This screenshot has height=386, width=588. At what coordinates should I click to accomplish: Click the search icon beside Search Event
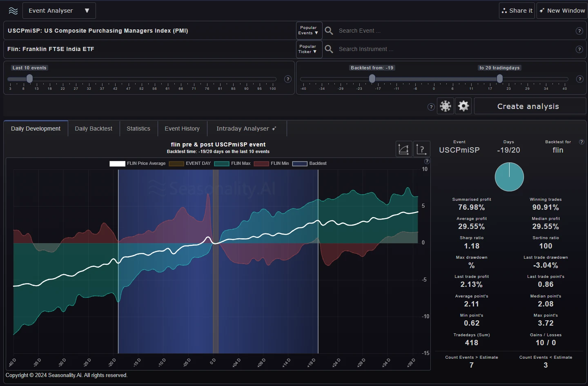(329, 31)
